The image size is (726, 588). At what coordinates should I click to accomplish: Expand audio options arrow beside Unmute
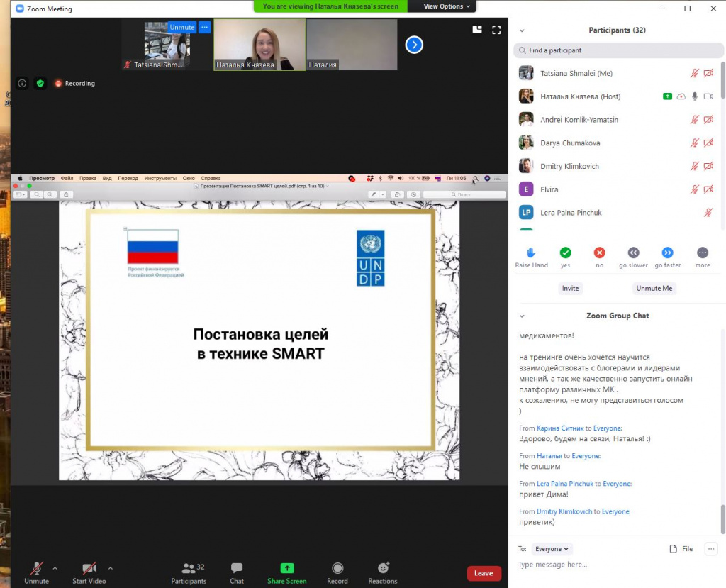pos(55,568)
